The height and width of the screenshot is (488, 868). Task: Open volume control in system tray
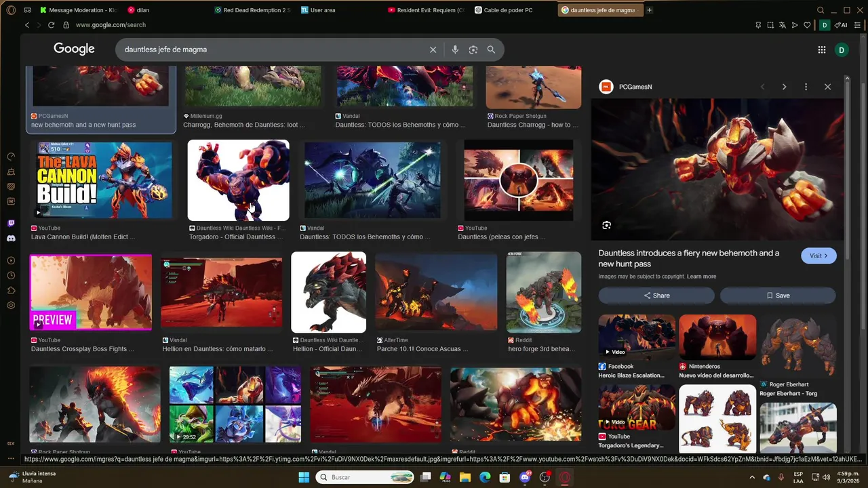click(827, 477)
